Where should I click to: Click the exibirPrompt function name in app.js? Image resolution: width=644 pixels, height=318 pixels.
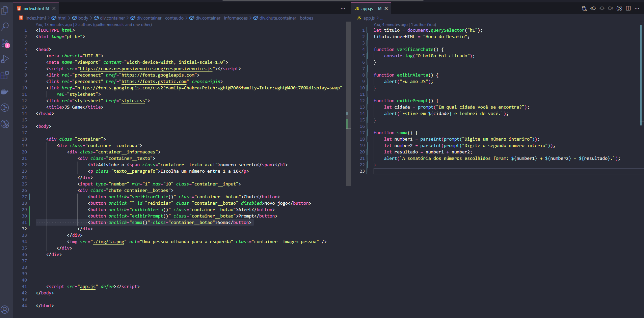pos(412,101)
